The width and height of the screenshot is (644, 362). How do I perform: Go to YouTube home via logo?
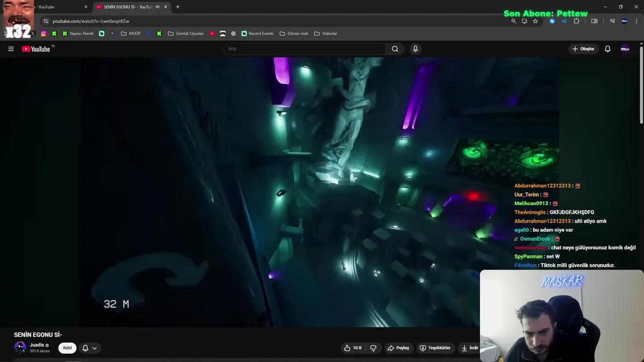tap(37, 49)
